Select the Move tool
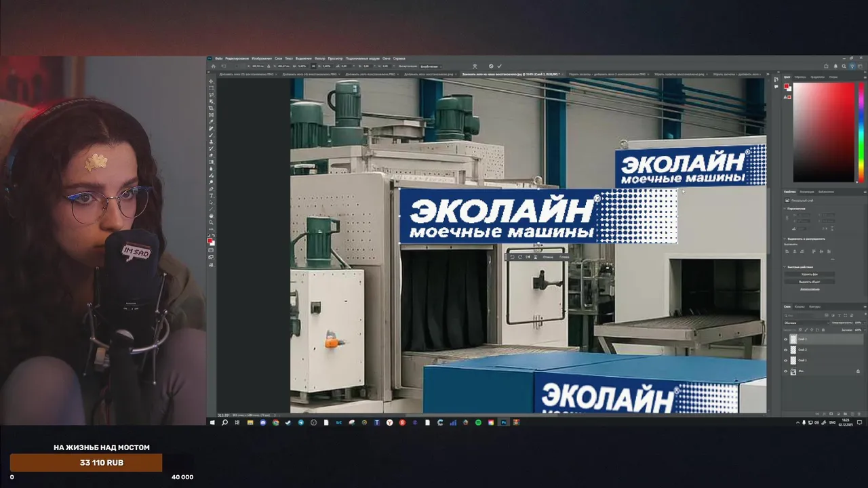This screenshot has width=868, height=488. point(212,81)
